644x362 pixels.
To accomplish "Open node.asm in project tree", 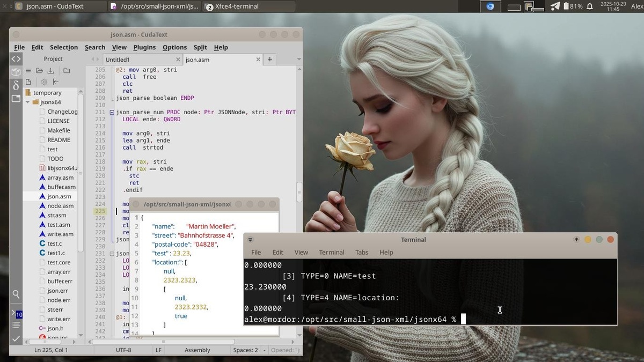I will pyautogui.click(x=60, y=206).
